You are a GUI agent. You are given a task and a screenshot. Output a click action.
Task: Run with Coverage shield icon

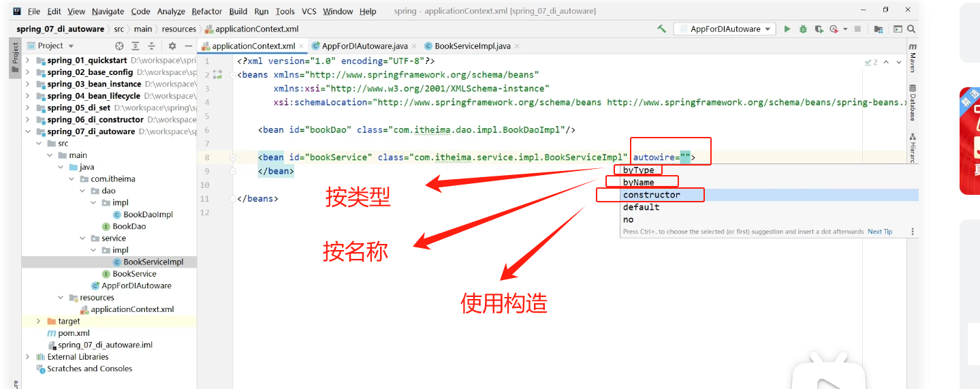point(819,29)
